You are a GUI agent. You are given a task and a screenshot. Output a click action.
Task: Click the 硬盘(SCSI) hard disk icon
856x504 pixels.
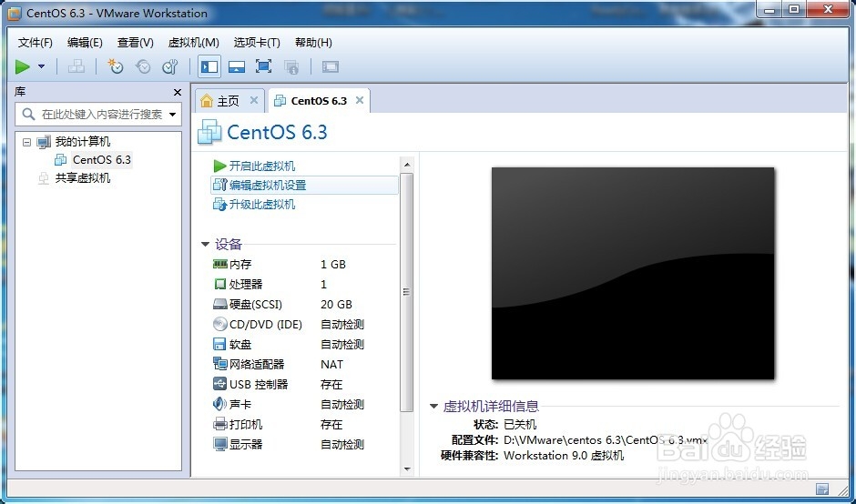coord(219,305)
